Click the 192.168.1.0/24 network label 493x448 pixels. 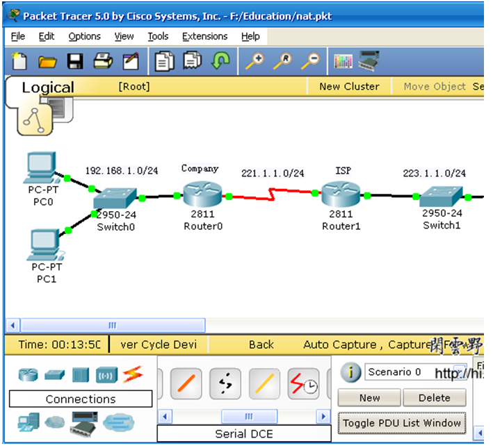122,171
